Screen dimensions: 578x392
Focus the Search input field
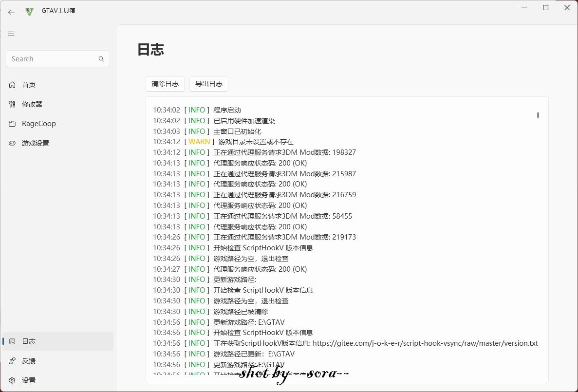coord(58,59)
